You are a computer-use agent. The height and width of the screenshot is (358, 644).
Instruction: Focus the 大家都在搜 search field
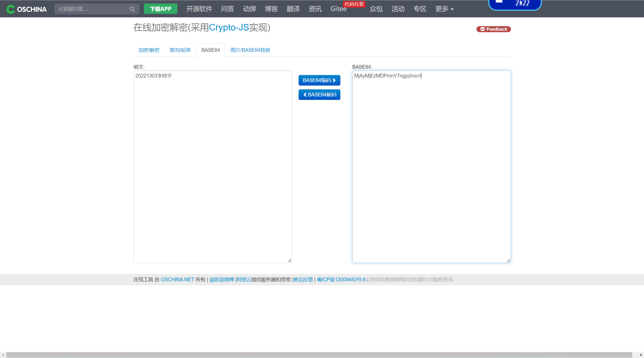tap(92, 9)
